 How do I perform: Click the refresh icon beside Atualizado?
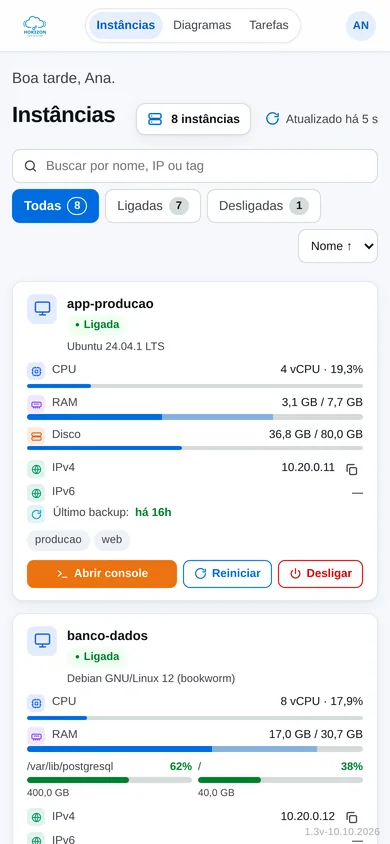[273, 118]
